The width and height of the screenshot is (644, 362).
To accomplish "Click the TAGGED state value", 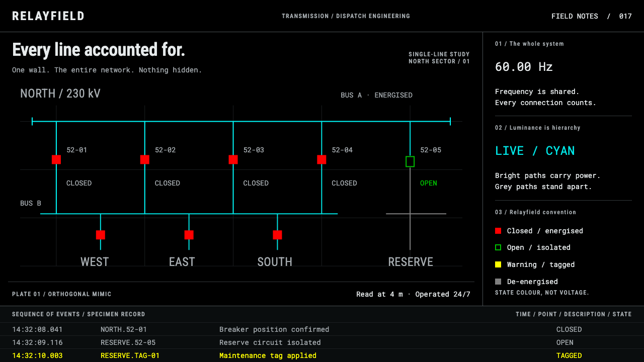I will coord(569,355).
